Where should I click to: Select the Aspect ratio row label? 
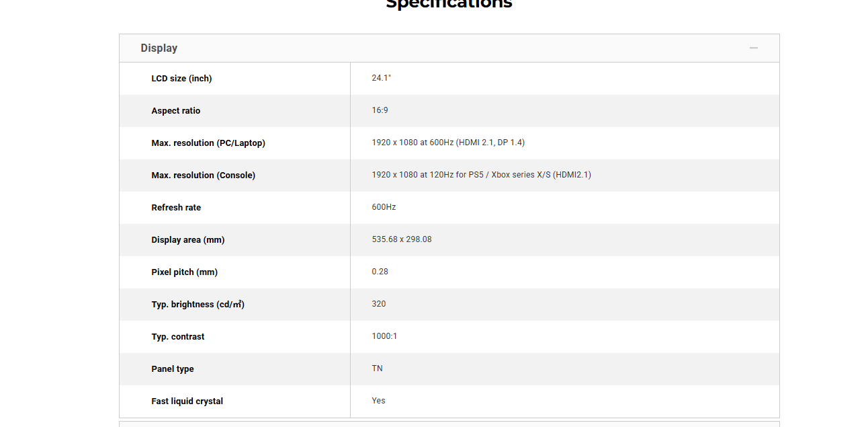[x=176, y=111]
